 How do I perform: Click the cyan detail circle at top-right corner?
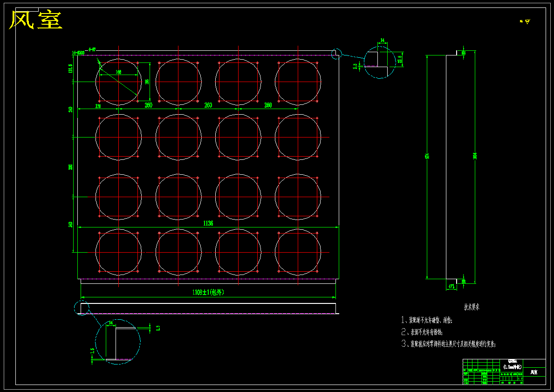(336, 54)
